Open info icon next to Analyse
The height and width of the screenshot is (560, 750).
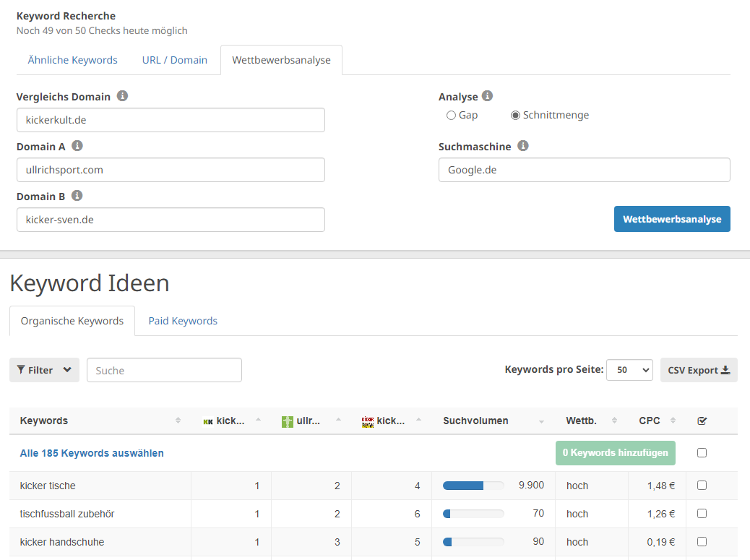click(487, 95)
